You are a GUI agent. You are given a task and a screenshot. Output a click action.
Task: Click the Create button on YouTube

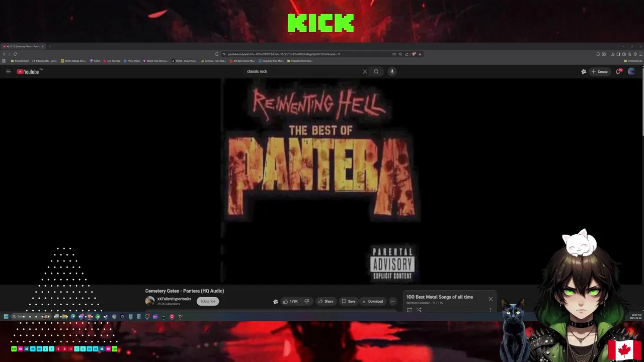(600, 71)
